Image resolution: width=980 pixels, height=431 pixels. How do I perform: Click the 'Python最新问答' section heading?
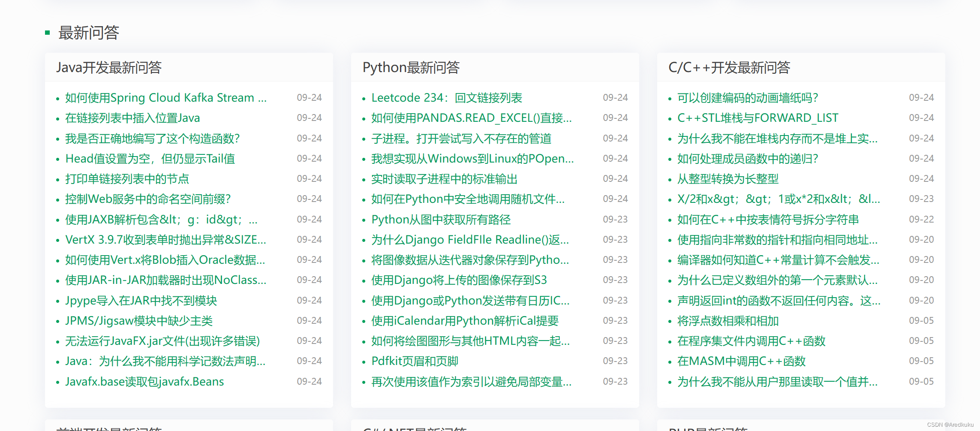point(411,68)
